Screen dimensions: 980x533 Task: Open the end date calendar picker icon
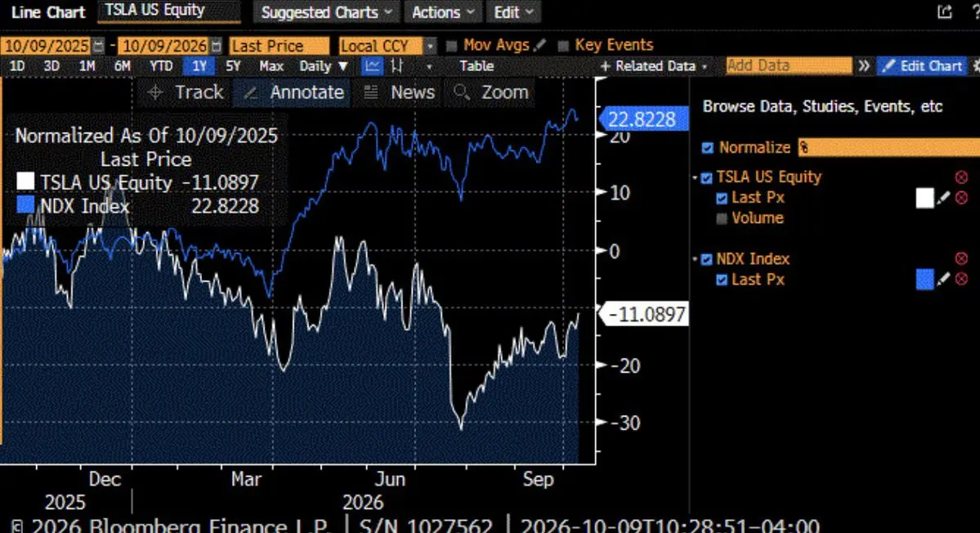[x=217, y=46]
